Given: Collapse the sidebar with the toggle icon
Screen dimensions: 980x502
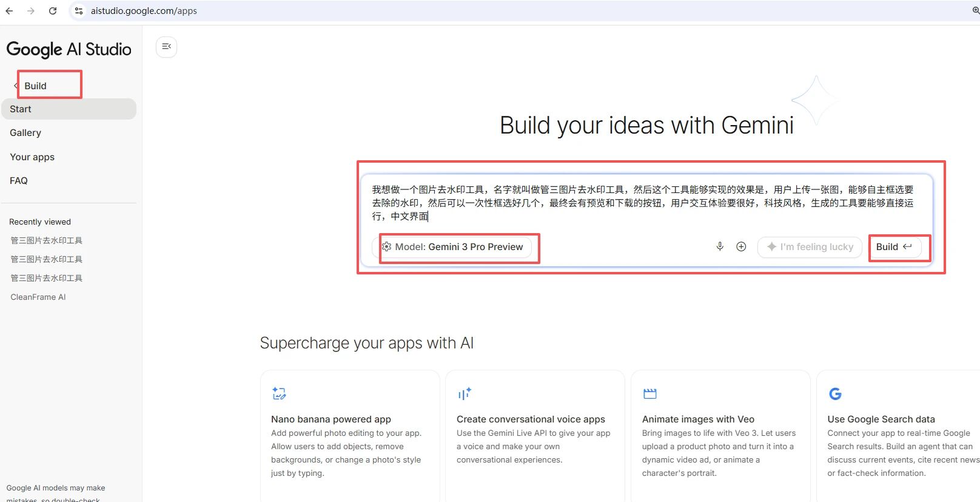Looking at the screenshot, I should [x=166, y=47].
